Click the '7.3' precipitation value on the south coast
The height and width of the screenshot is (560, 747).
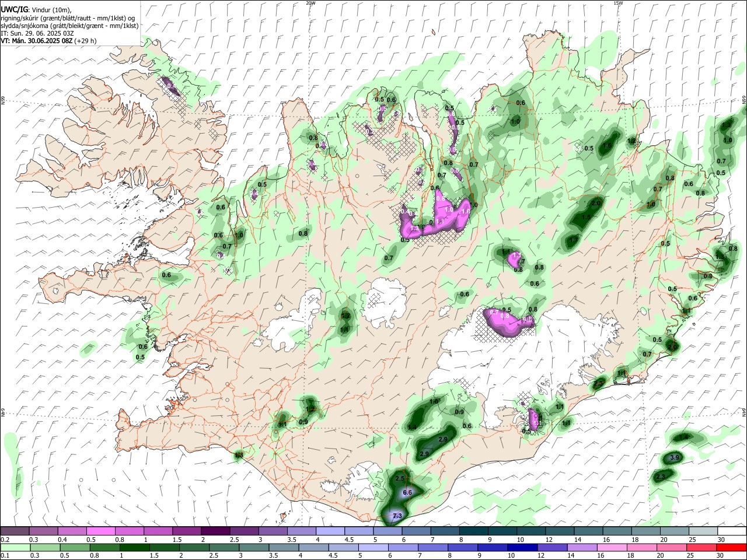(397, 516)
